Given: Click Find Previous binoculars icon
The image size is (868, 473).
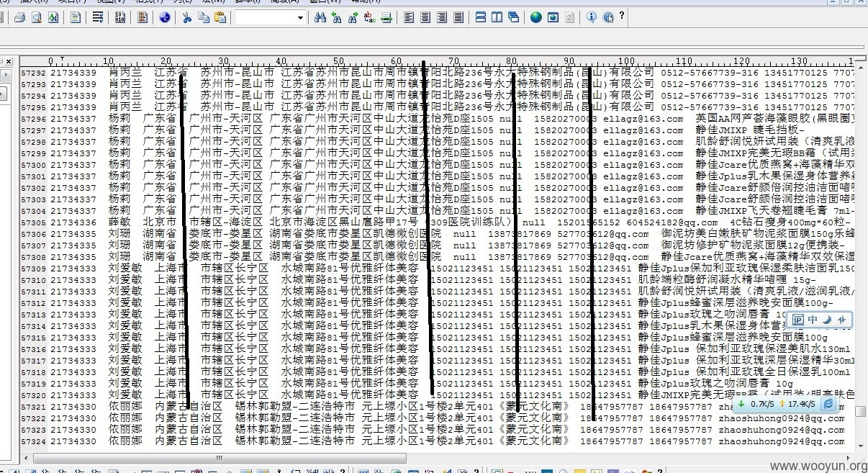Looking at the screenshot, I should pyautogui.click(x=336, y=17).
